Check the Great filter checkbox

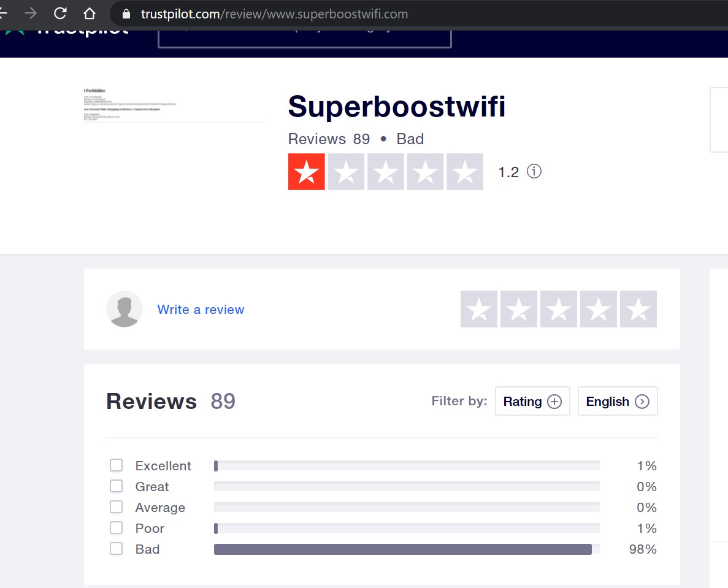pos(116,486)
